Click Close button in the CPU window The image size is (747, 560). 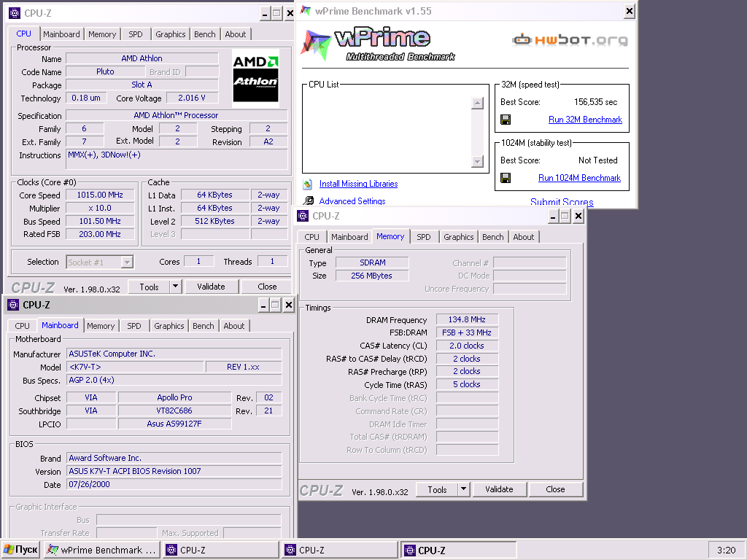coord(267,287)
